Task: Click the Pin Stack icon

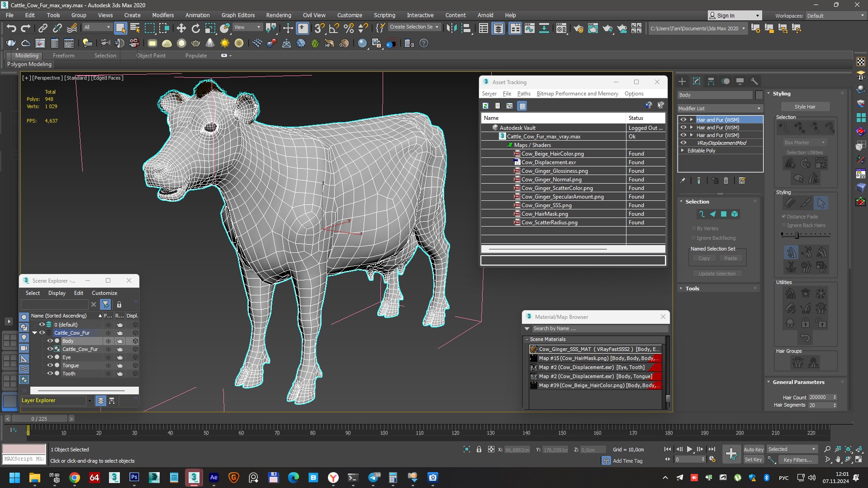Action: click(x=683, y=180)
